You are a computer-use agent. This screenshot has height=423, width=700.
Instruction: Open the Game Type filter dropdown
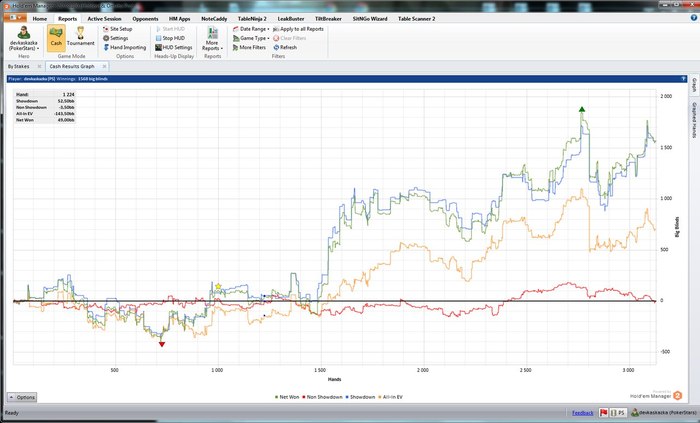[251, 38]
